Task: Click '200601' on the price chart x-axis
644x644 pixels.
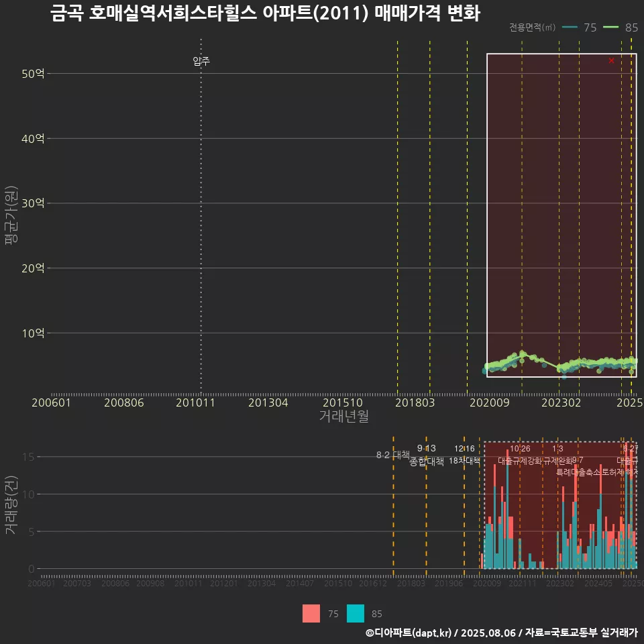Action: pyautogui.click(x=52, y=402)
